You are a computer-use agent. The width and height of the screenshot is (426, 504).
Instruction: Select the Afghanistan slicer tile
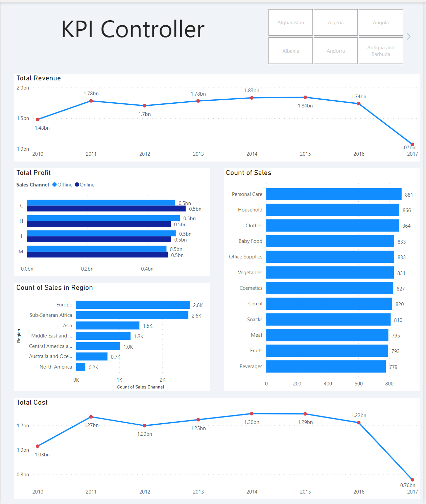click(x=290, y=23)
